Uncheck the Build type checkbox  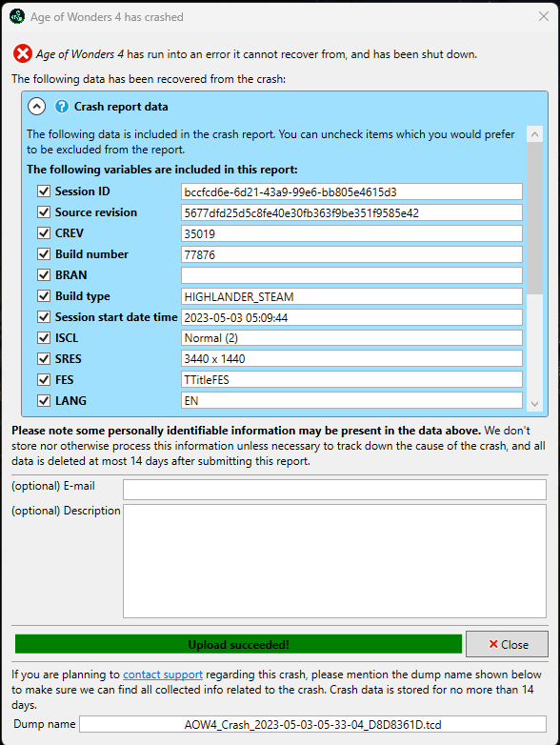pyautogui.click(x=44, y=296)
